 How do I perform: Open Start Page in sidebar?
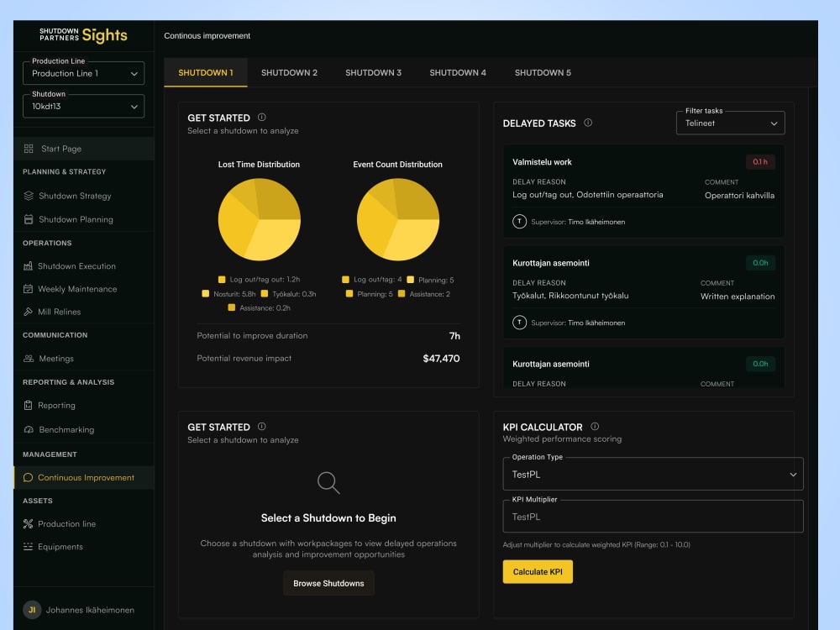(x=83, y=149)
